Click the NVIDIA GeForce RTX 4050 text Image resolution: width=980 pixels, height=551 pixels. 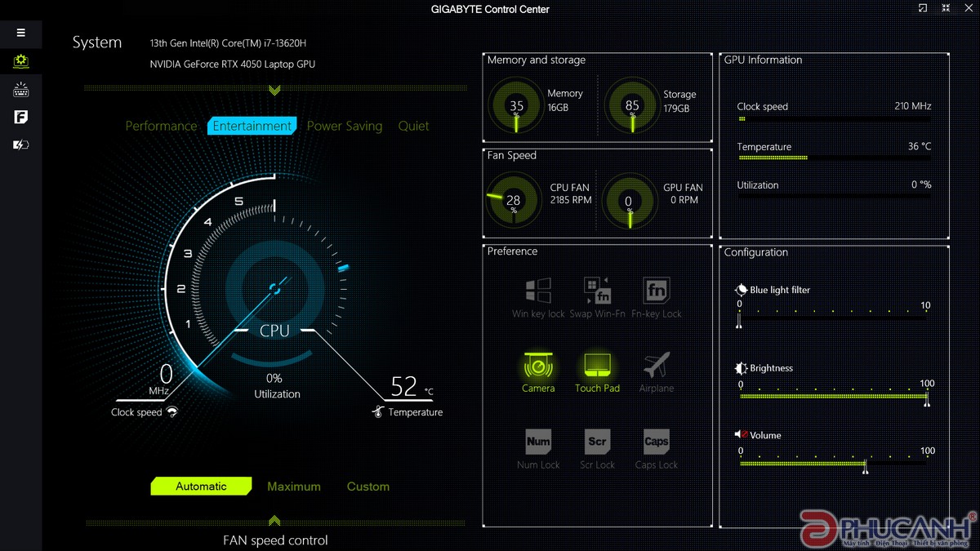click(233, 64)
